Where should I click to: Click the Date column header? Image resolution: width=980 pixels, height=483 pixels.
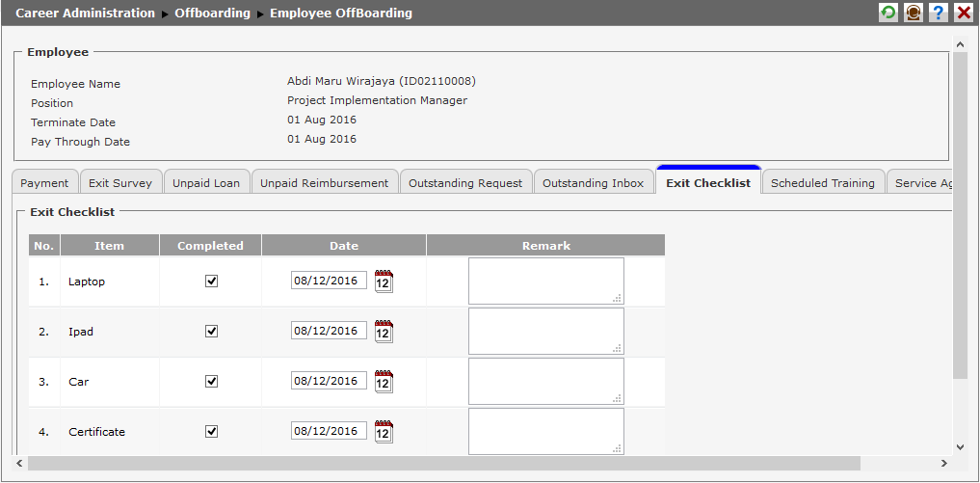tap(344, 246)
